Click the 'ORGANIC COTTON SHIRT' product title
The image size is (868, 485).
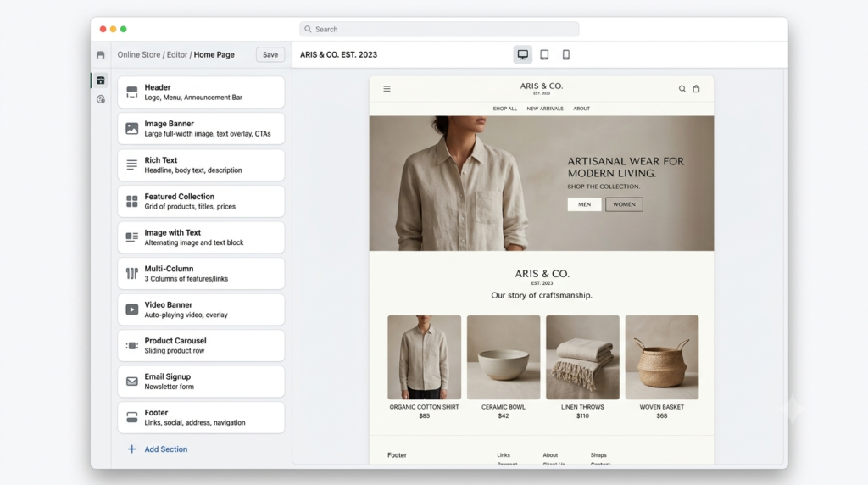[x=424, y=407]
